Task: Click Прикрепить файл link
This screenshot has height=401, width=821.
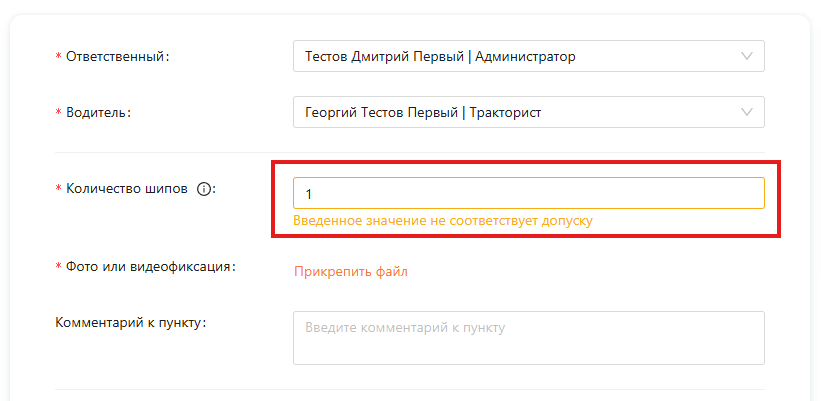Action: click(x=350, y=271)
